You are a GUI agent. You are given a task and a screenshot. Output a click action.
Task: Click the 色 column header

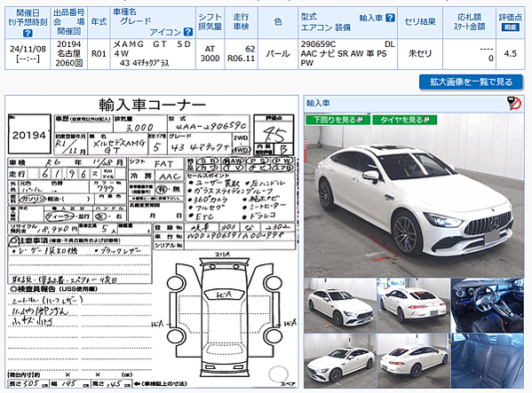coord(278,22)
